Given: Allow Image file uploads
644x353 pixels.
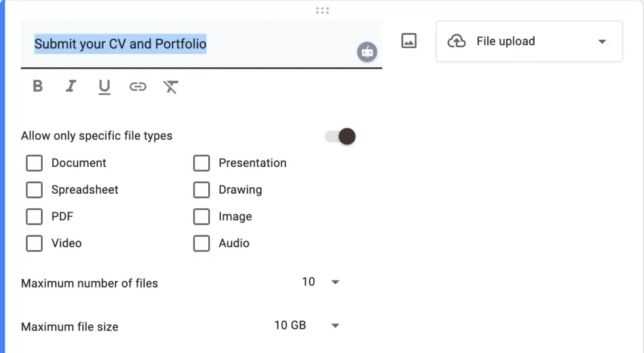Looking at the screenshot, I should 201,217.
